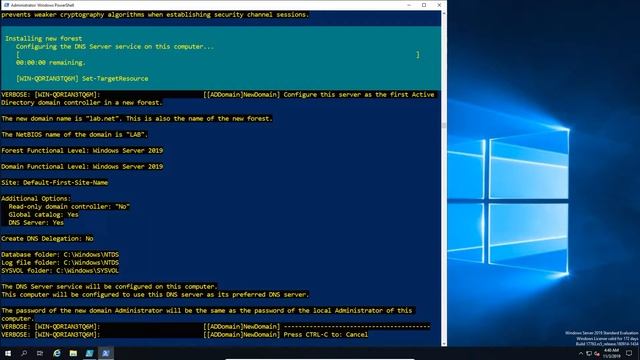Click 'Domain Functional Level: Windows Server 2019'

pyautogui.click(x=82, y=167)
